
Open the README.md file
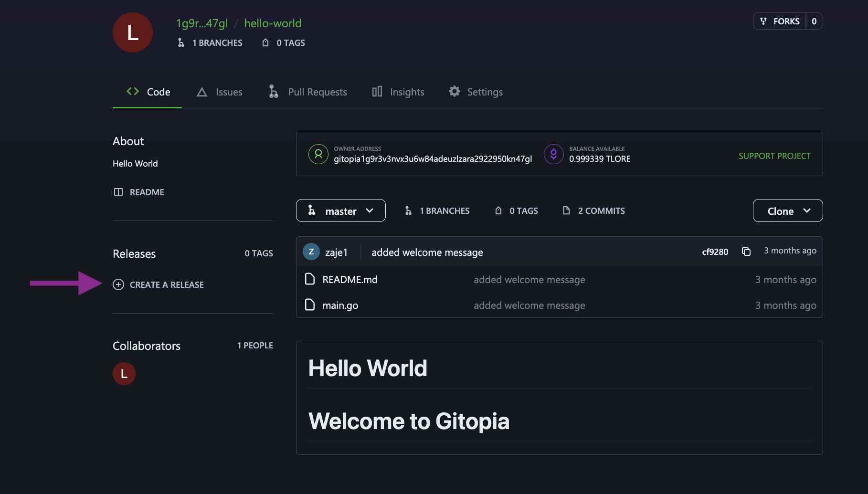(350, 279)
